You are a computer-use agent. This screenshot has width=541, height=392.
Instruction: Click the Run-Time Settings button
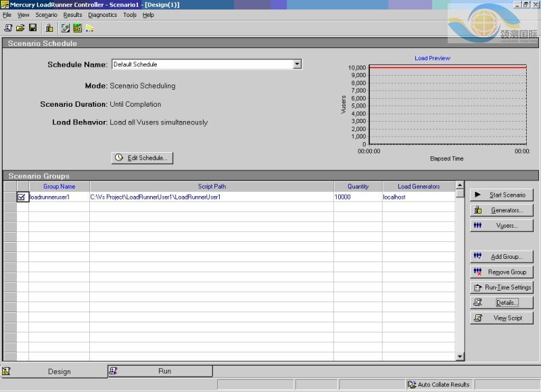coord(502,287)
